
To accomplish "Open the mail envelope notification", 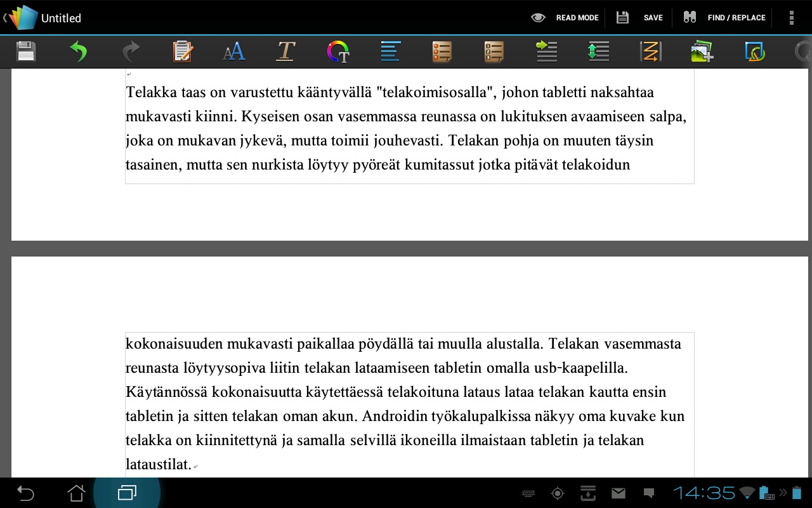I will [x=619, y=493].
